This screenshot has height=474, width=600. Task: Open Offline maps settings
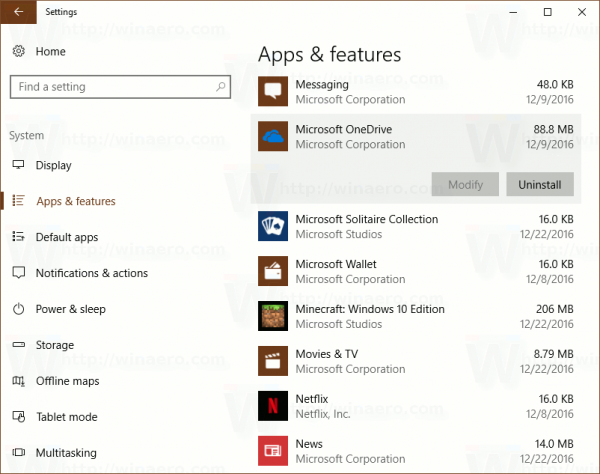(x=67, y=381)
